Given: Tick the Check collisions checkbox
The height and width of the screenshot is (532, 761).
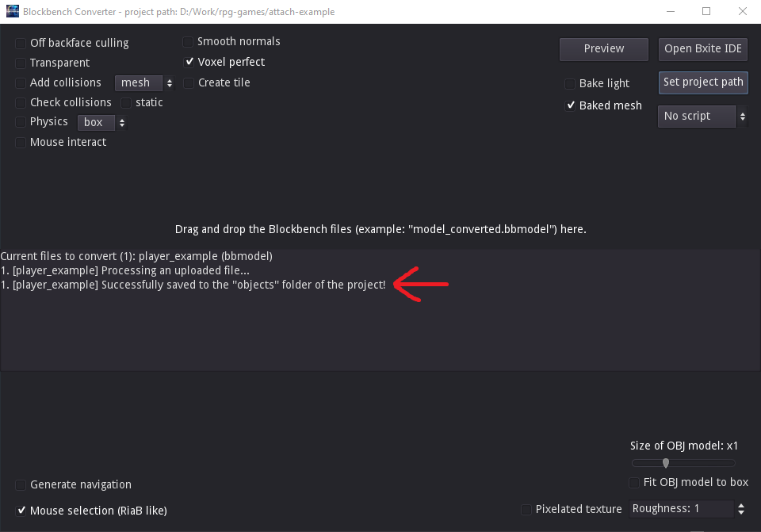Looking at the screenshot, I should coord(21,103).
